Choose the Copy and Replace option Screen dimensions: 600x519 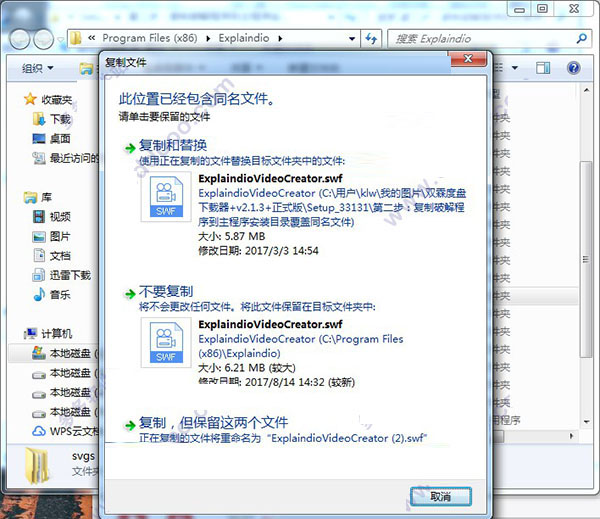[x=173, y=145]
